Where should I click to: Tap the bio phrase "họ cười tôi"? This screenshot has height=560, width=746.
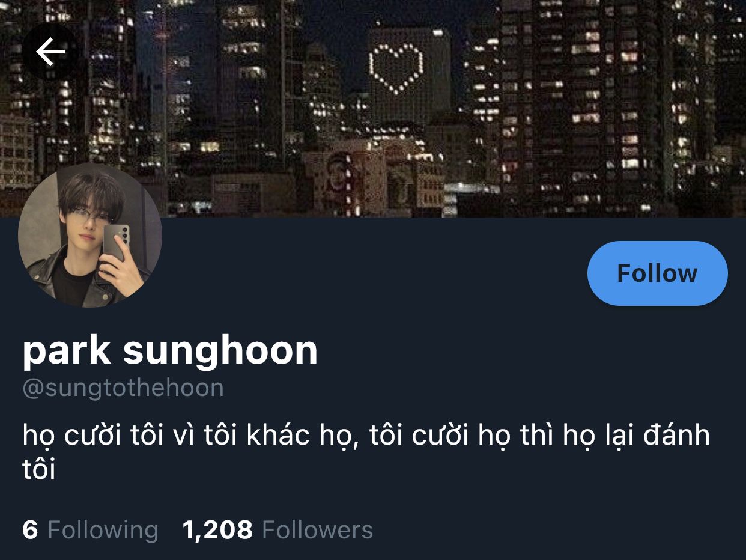point(93,435)
